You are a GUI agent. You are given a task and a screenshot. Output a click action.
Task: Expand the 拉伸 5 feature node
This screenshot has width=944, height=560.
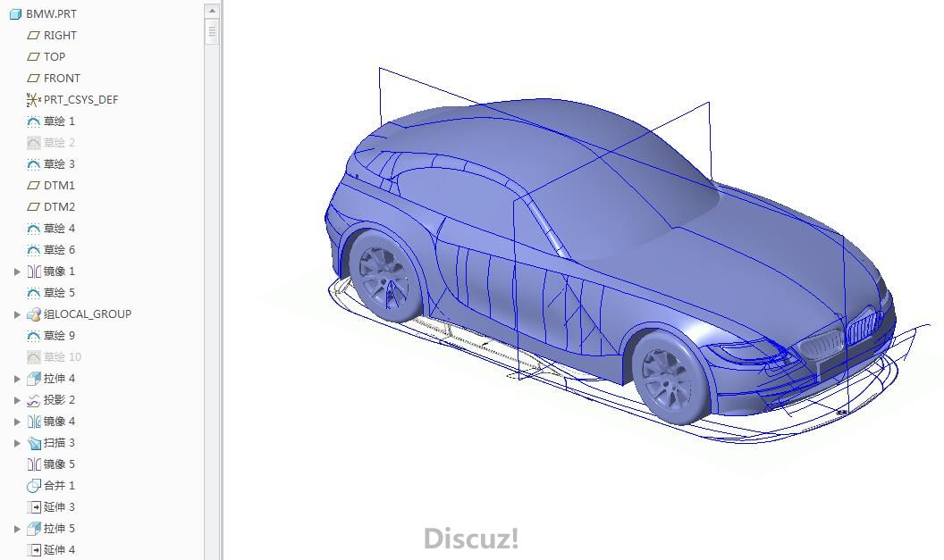coord(18,529)
